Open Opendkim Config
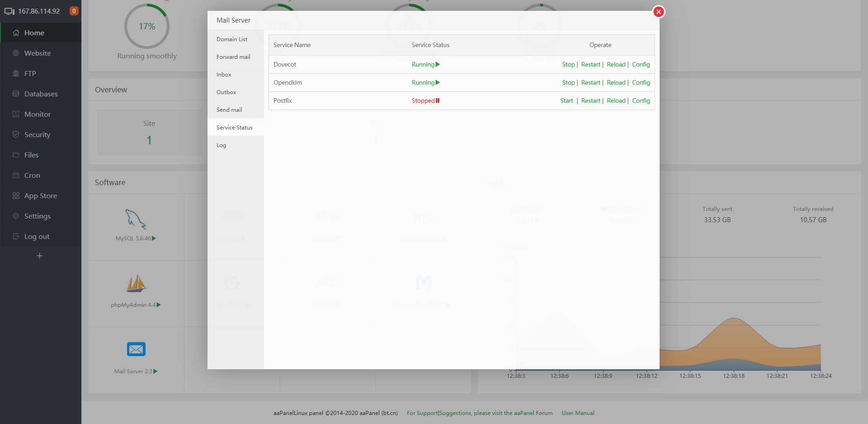 641,83
